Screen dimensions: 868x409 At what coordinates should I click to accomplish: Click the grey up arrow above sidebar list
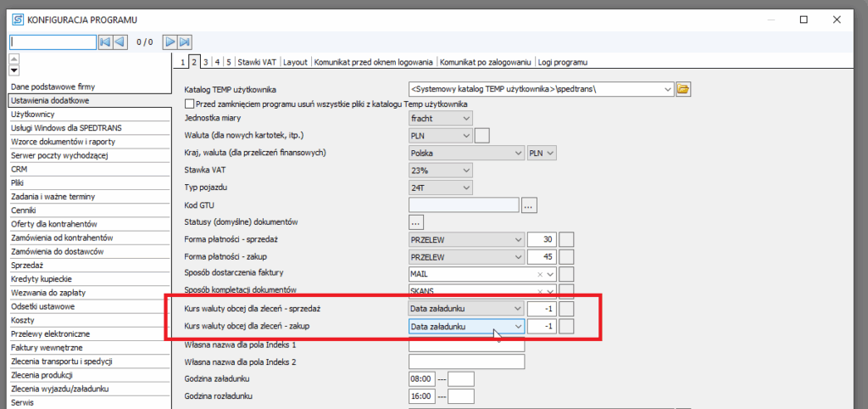(x=14, y=59)
